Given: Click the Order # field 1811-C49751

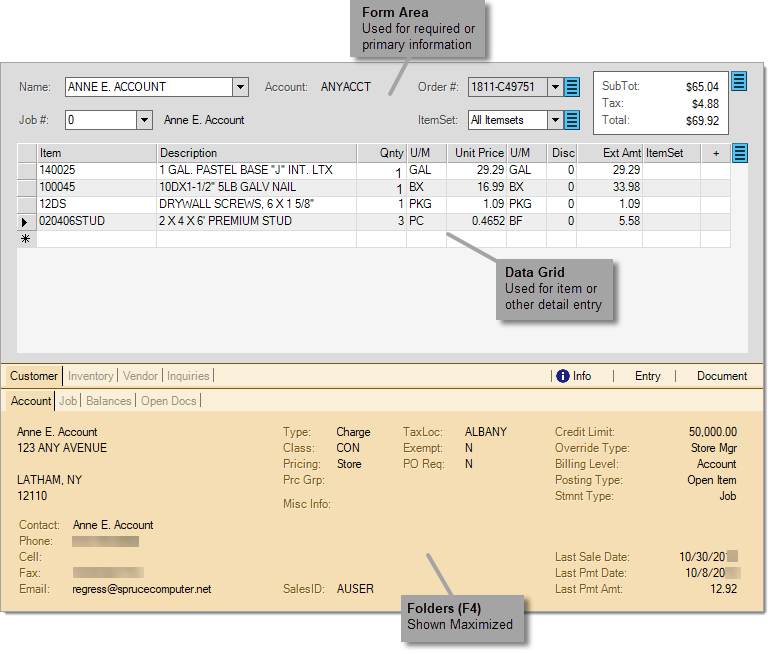Looking at the screenshot, I should coord(507,87).
